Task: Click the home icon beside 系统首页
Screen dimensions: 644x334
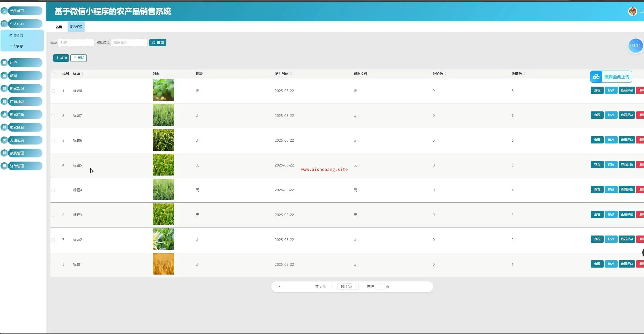Action: coord(4,11)
